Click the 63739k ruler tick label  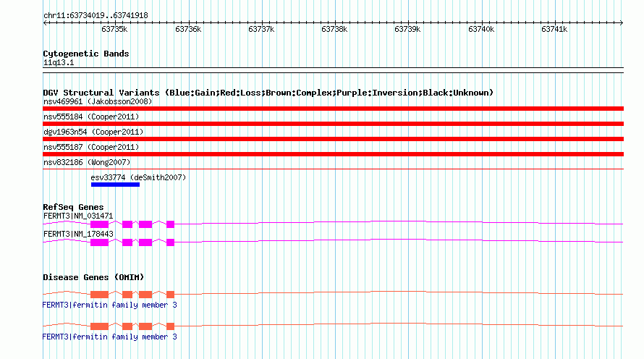click(x=407, y=29)
